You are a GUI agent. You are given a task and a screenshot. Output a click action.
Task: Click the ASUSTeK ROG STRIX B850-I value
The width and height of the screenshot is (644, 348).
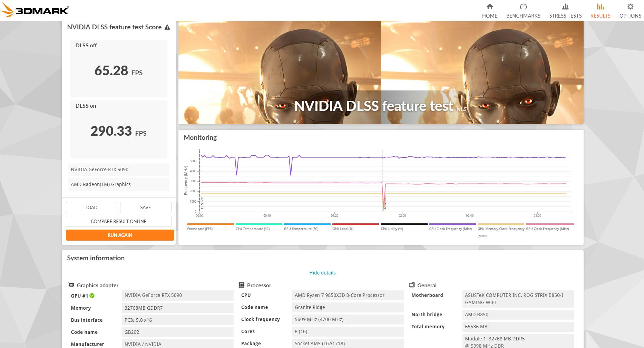coord(518,299)
